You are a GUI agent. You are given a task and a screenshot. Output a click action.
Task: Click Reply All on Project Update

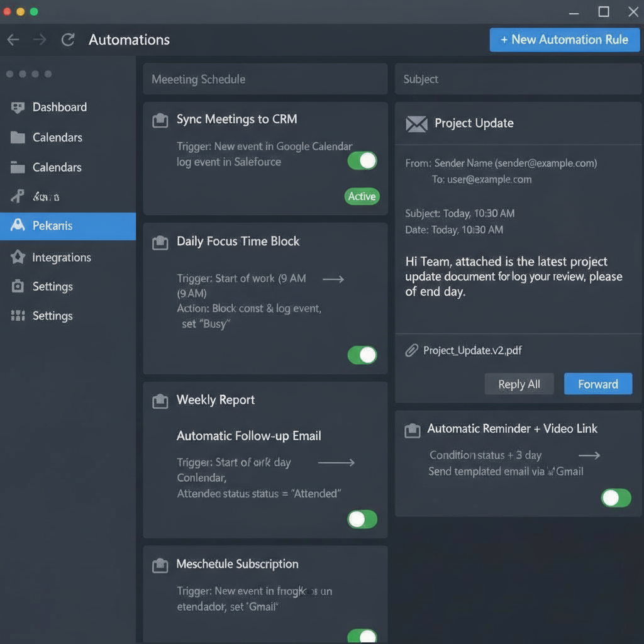519,384
